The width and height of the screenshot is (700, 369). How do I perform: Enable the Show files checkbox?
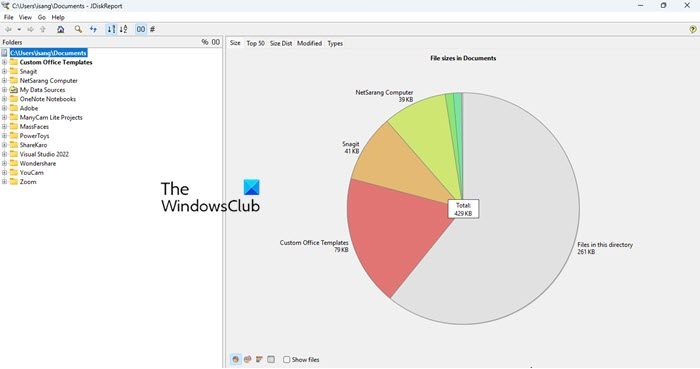[287, 360]
